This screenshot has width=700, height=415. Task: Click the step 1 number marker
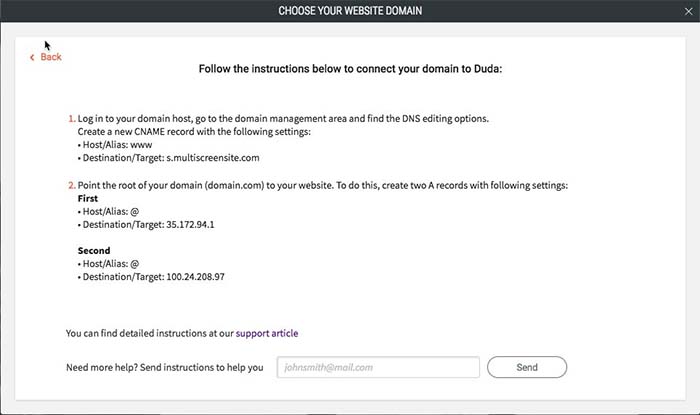tap(69, 119)
